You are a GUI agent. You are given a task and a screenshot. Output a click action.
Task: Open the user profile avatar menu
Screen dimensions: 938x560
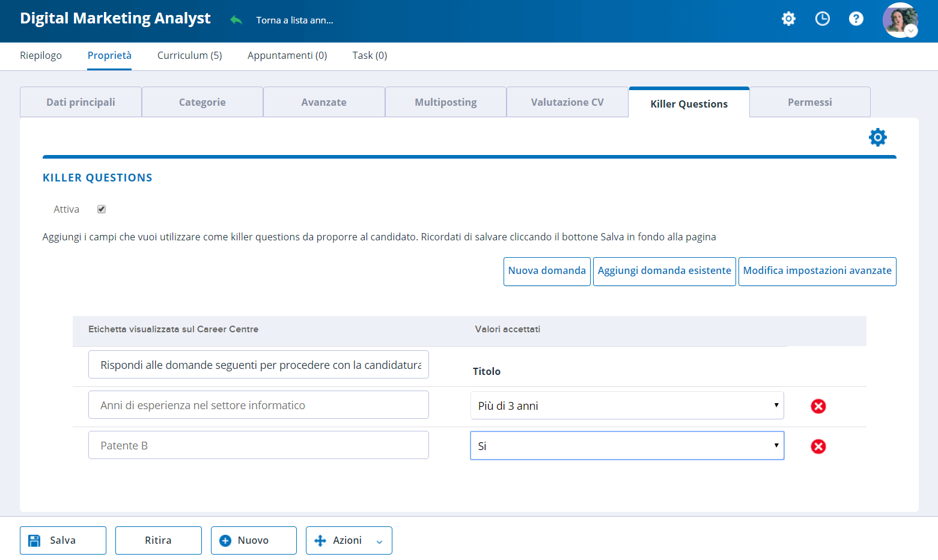click(x=900, y=20)
